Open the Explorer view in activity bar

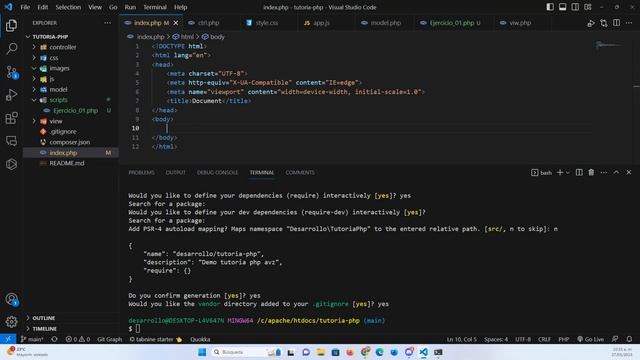pos(11,26)
